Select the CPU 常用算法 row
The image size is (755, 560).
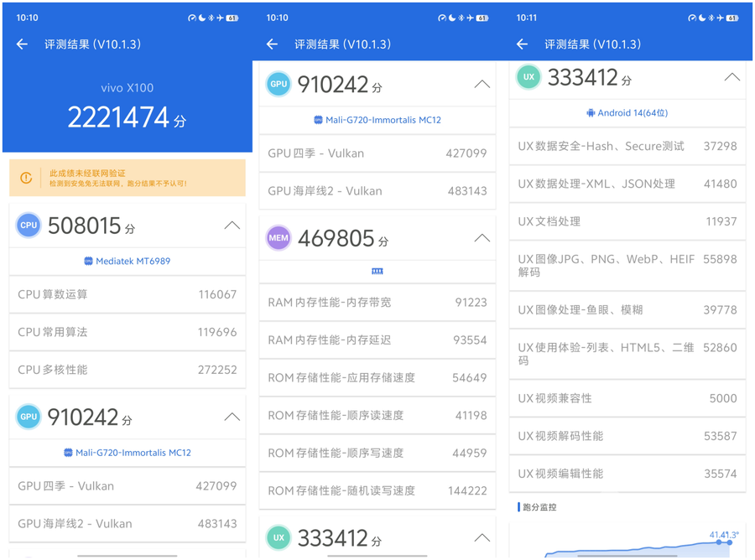click(128, 332)
